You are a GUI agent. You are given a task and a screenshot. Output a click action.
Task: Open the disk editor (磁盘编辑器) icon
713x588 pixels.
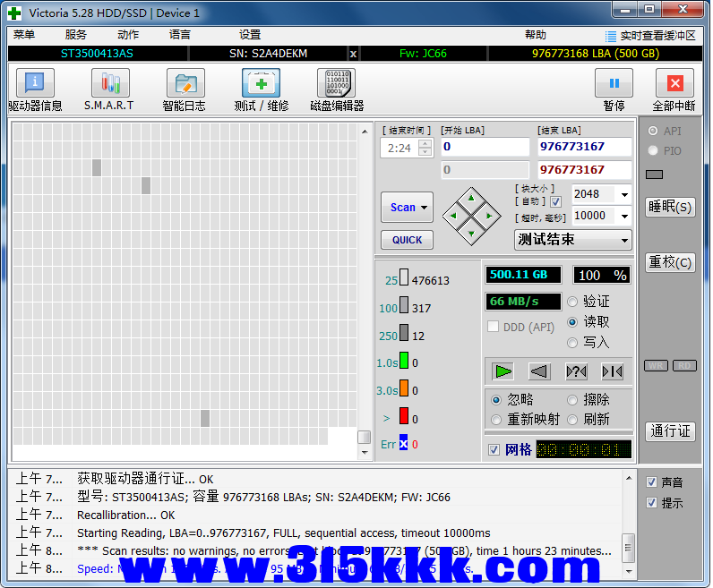(336, 83)
